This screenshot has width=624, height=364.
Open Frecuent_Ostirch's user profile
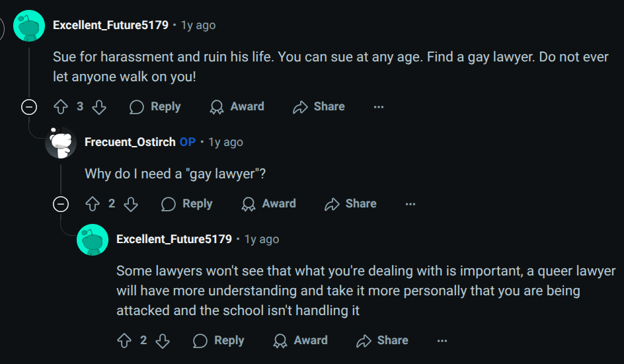130,142
